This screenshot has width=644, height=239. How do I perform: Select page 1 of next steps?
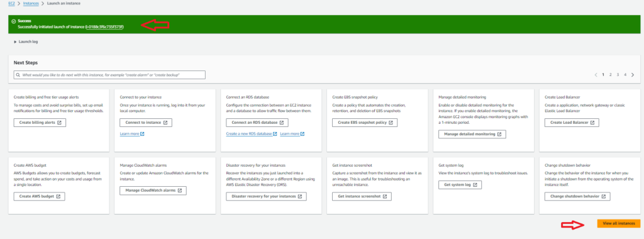point(603,75)
